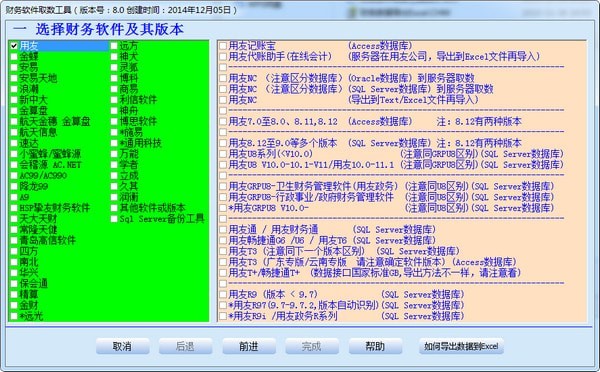Check the 其他软件或版本 checkbox
This screenshot has width=600, height=372.
pos(114,208)
